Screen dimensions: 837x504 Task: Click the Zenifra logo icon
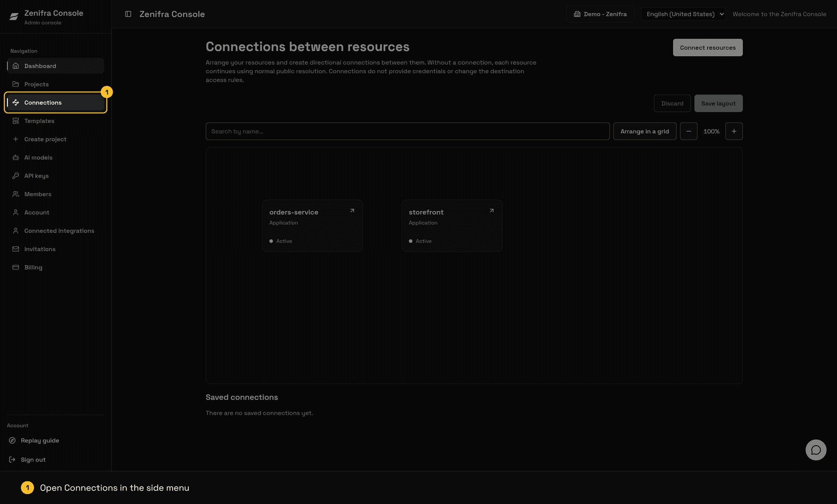tap(14, 17)
